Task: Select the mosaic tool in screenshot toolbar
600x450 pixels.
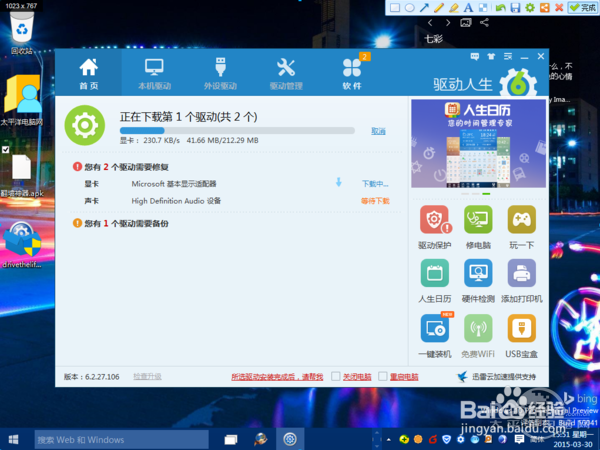Action: [x=484, y=8]
